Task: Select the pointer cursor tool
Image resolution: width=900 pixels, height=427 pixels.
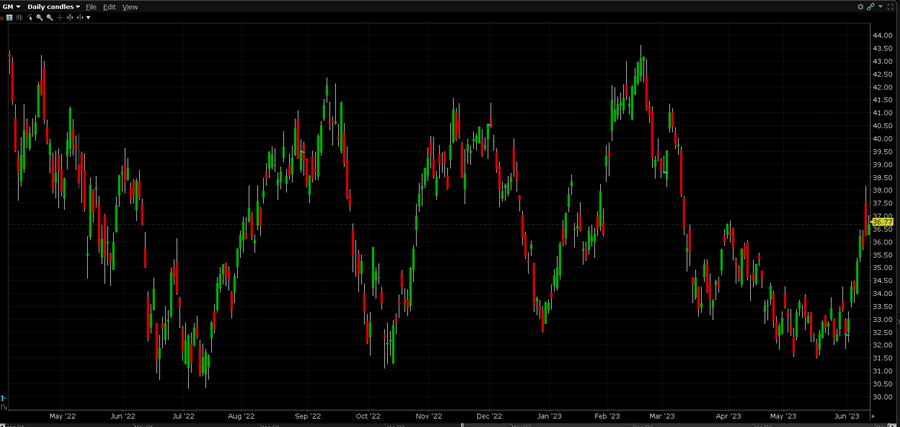Action: pyautogui.click(x=29, y=17)
